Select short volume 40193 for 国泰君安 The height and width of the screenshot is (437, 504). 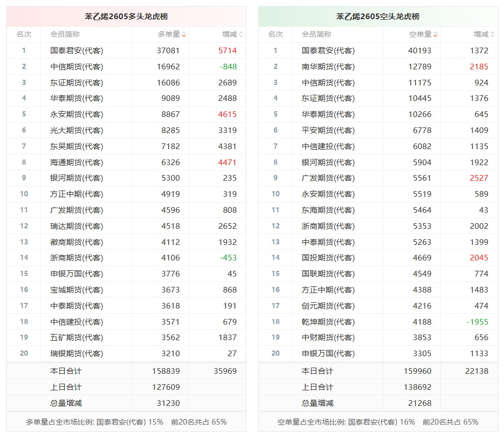pos(420,51)
